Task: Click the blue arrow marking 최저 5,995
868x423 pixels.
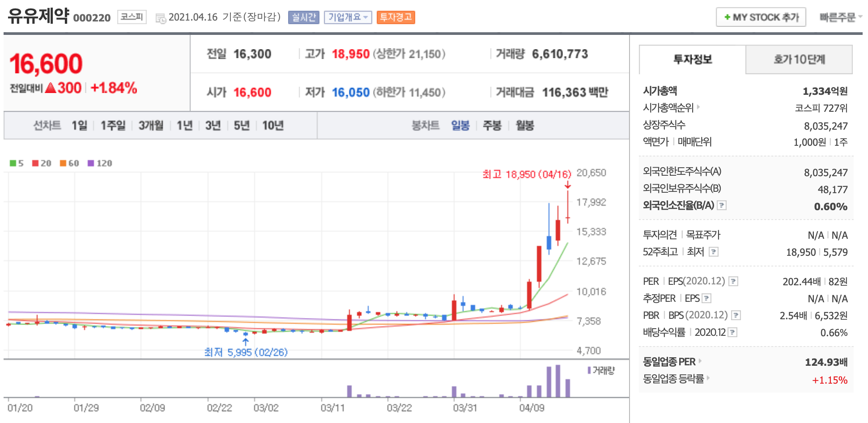Action: pyautogui.click(x=246, y=342)
